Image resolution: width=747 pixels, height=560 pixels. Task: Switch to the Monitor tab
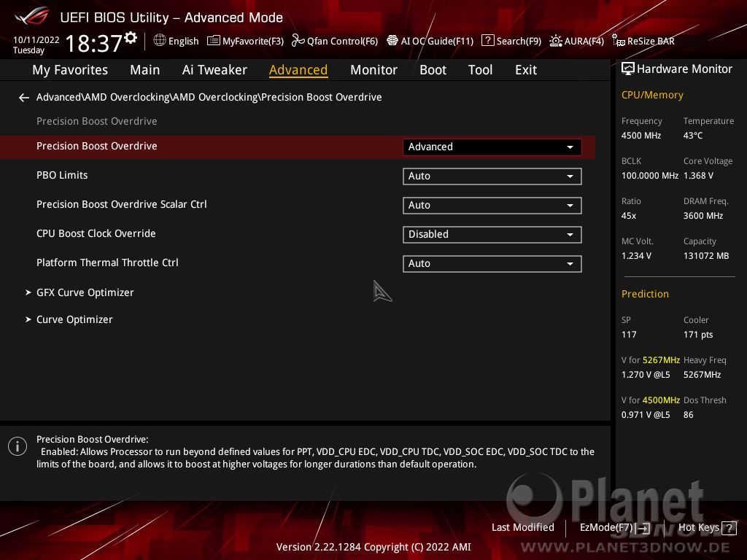tap(373, 70)
